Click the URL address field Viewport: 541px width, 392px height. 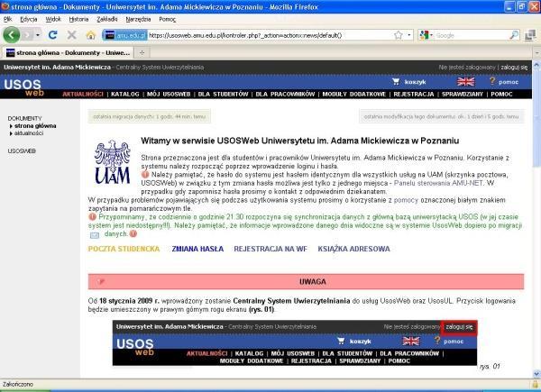coord(269,35)
